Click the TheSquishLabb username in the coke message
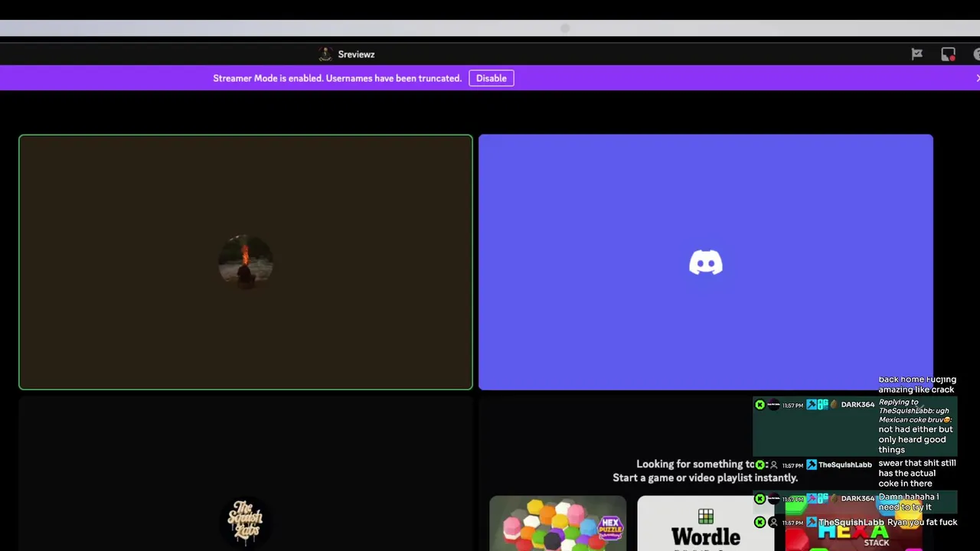 tap(844, 465)
